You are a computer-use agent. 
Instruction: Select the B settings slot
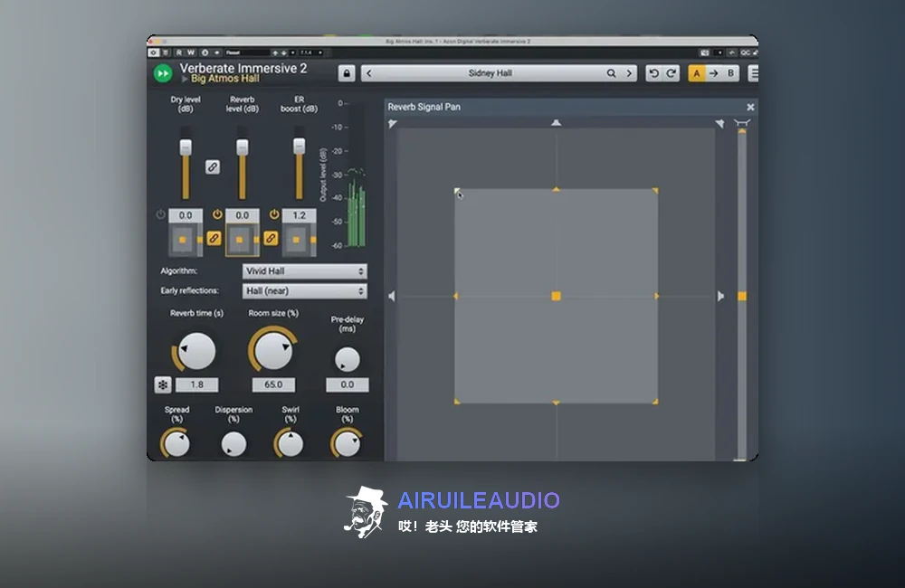pos(730,73)
